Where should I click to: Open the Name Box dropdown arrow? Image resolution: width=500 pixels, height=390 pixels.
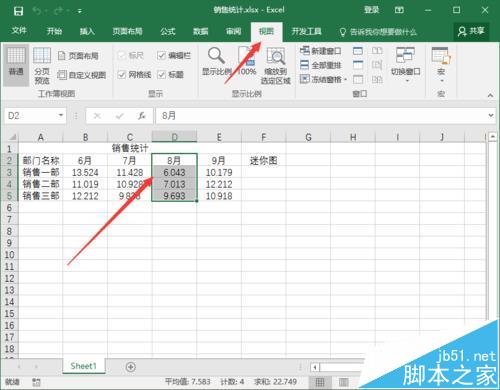[61, 115]
